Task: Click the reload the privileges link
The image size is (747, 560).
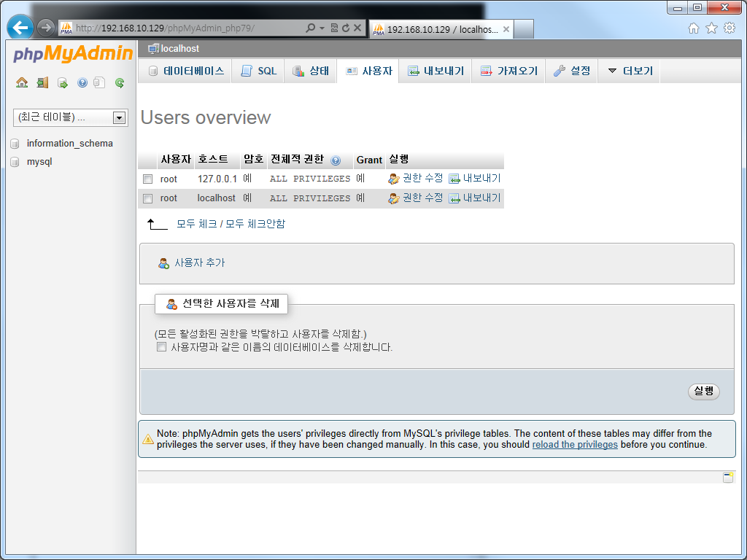Action: [x=575, y=444]
